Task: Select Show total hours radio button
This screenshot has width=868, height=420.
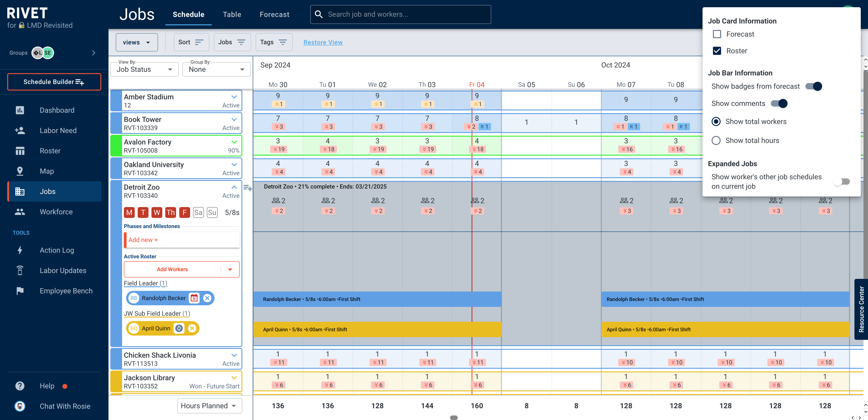Action: 716,140
